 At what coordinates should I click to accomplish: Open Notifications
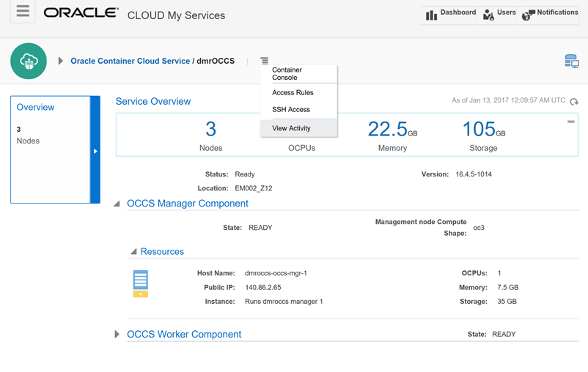(x=550, y=13)
